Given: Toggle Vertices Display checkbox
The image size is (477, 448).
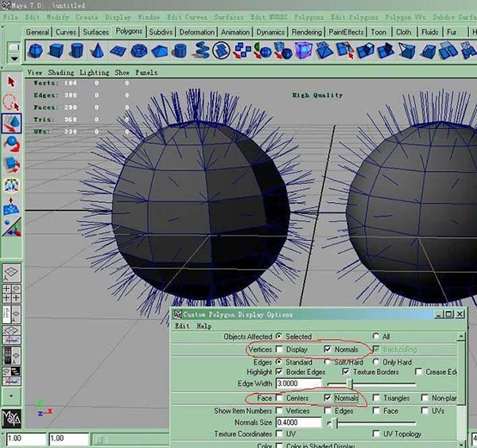Looking at the screenshot, I should 279,349.
